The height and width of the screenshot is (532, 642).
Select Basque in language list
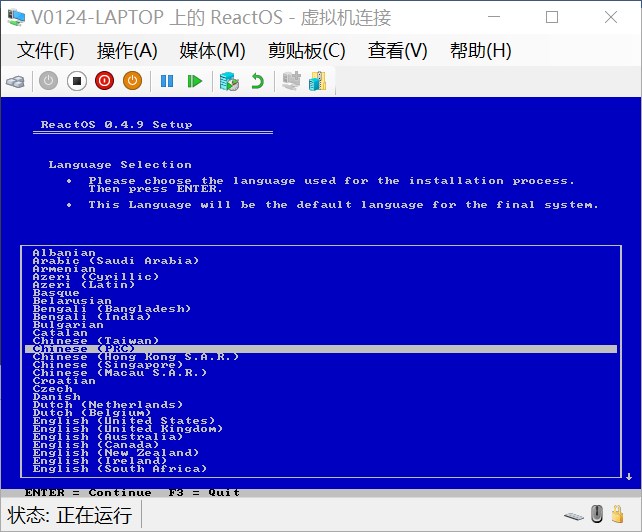(x=56, y=293)
